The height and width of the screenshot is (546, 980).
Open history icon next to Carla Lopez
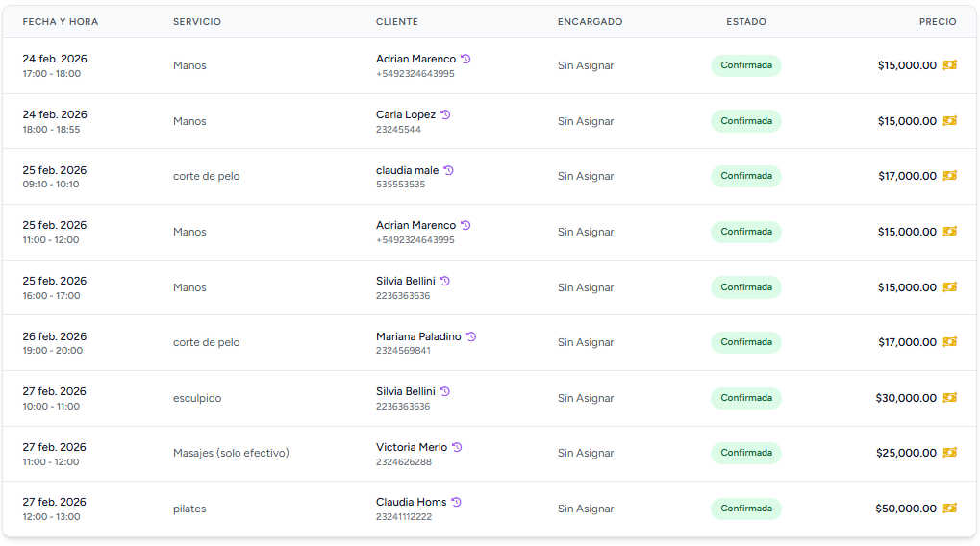click(445, 114)
